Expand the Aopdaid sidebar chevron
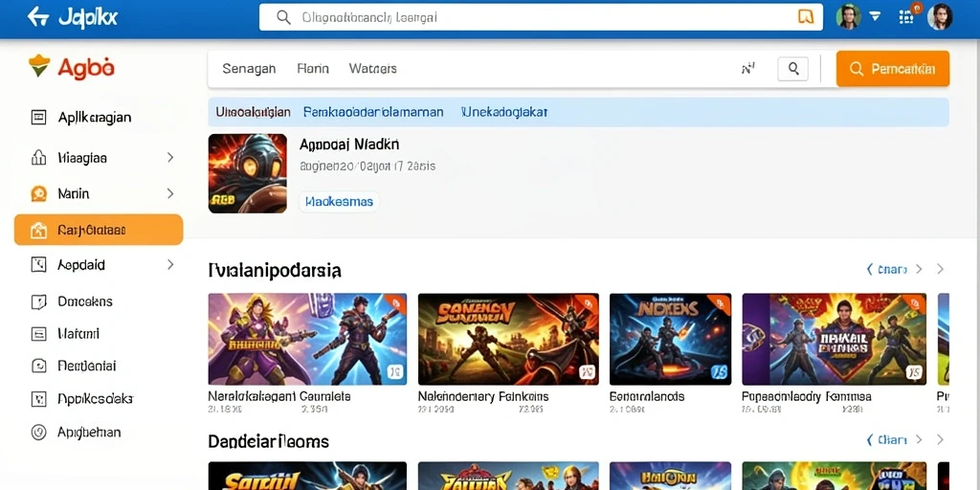 coord(170,265)
